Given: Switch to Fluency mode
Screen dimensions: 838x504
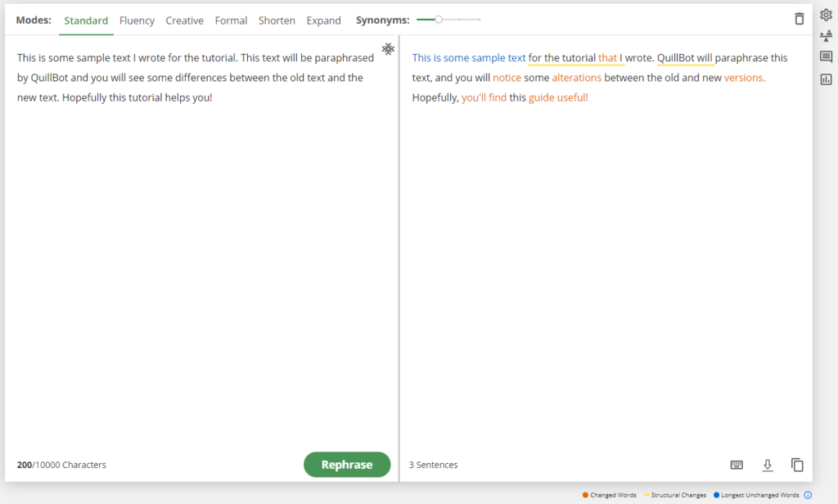Looking at the screenshot, I should pyautogui.click(x=137, y=20).
